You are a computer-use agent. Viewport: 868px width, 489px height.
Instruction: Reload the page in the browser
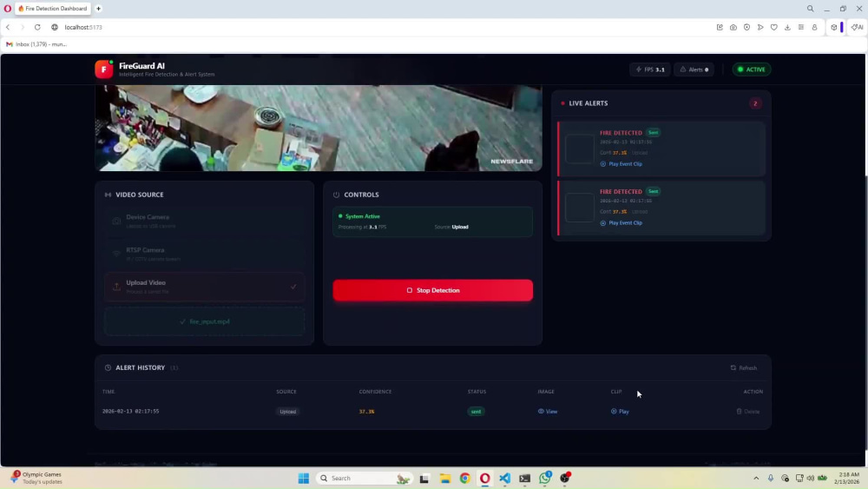37,27
